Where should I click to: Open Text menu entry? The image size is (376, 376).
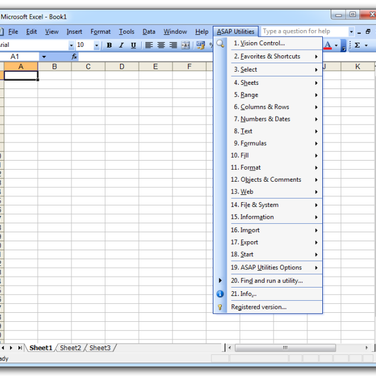(x=274, y=131)
